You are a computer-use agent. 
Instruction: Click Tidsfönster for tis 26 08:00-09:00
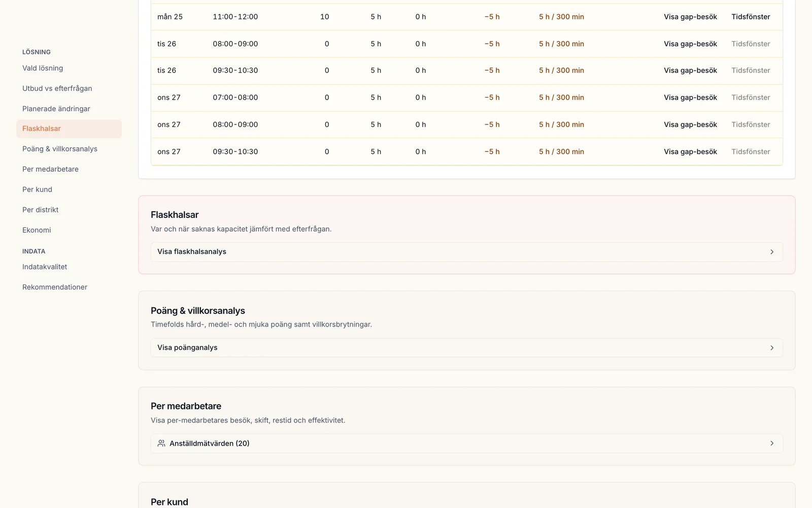point(751,44)
